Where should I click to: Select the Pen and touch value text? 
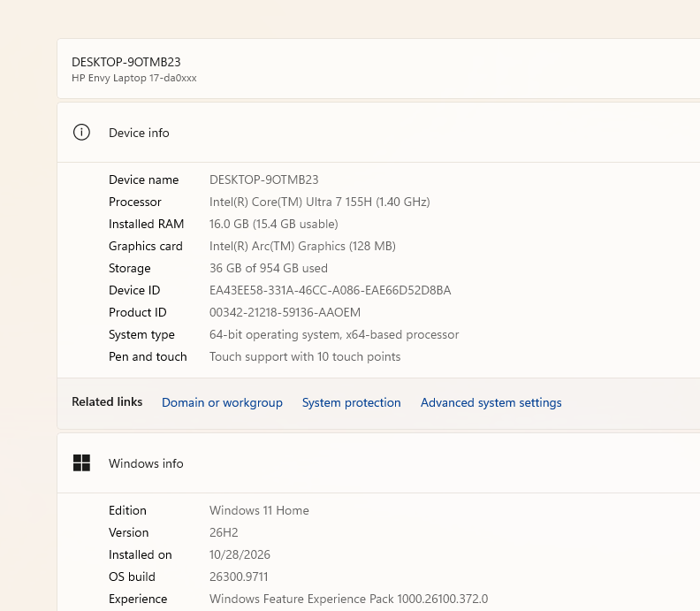[x=305, y=356]
